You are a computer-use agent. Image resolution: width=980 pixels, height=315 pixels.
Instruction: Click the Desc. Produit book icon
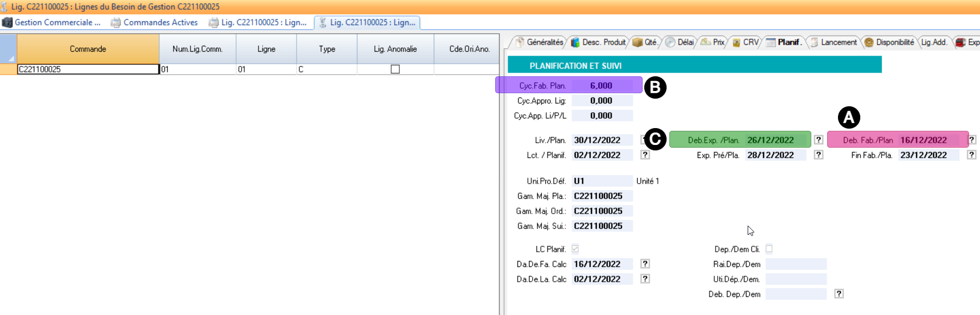575,43
